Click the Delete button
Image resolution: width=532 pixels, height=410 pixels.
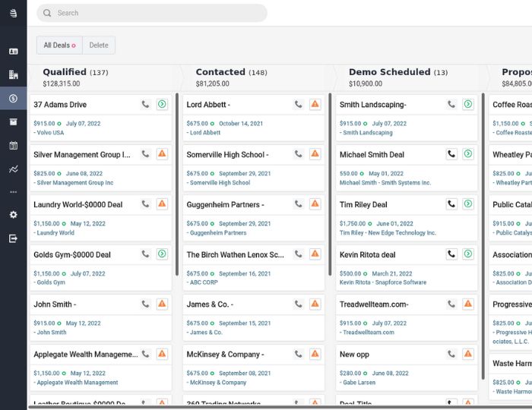(99, 46)
